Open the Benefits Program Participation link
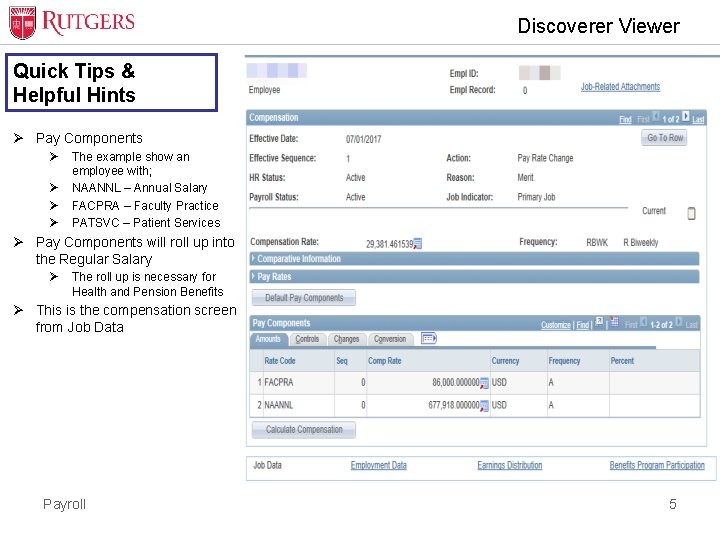This screenshot has width=720, height=540. coord(657,465)
